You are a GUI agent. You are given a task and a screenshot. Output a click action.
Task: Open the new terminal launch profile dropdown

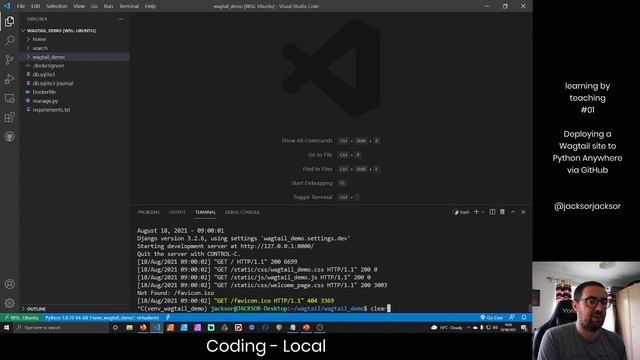483,212
